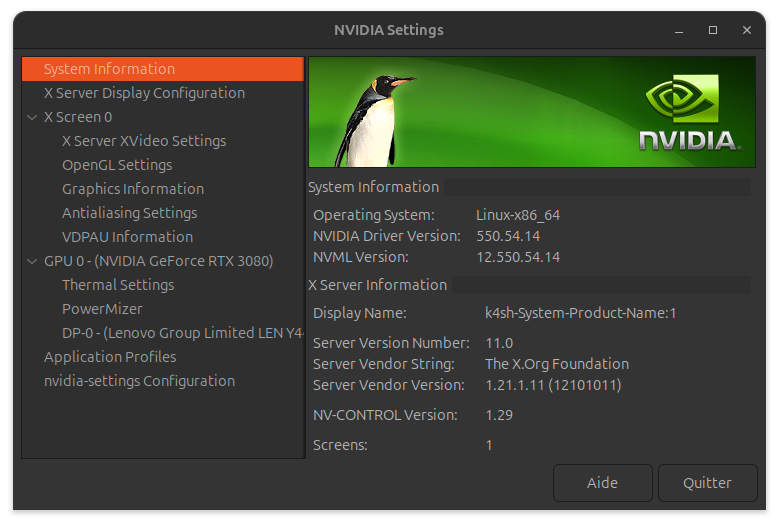This screenshot has width=779, height=526.
Task: Select System Information in the sidebar
Action: [110, 69]
